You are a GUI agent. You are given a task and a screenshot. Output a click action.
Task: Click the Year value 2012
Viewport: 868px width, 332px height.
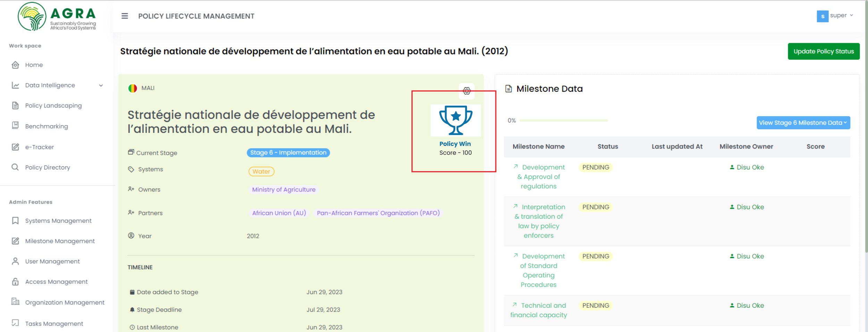tap(253, 236)
